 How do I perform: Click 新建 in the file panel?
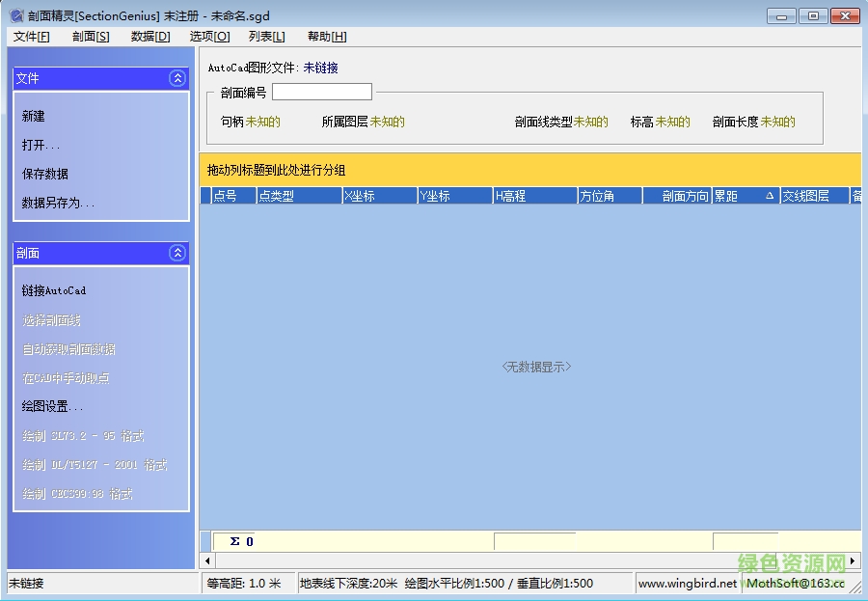[34, 116]
